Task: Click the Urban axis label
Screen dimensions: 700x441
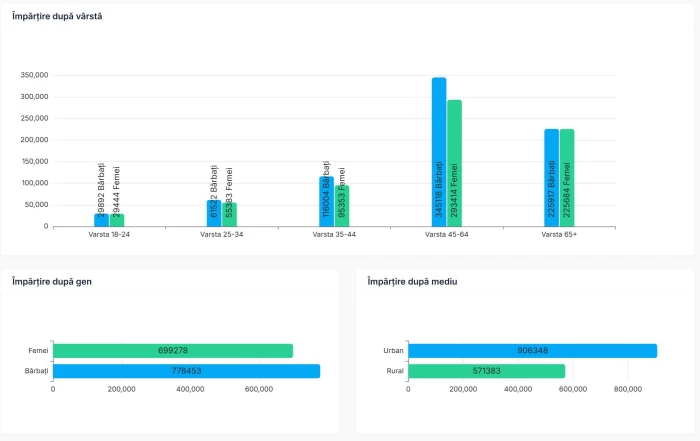Action: [393, 351]
